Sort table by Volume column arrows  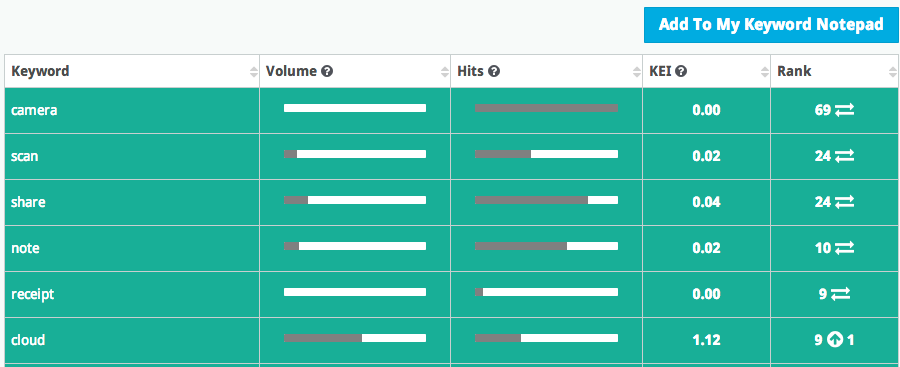[445, 72]
